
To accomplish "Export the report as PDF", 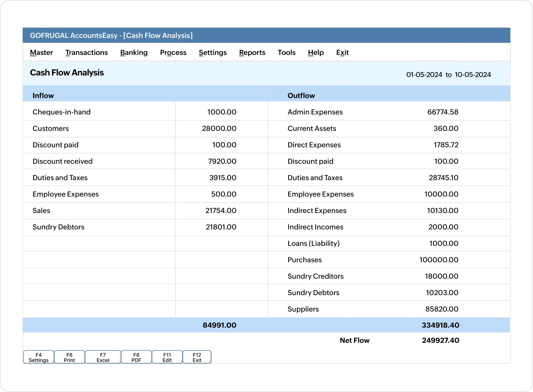I will coord(136,357).
